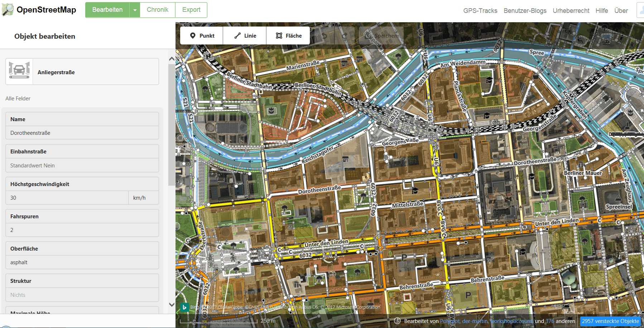This screenshot has height=328, width=644.
Task: Select the Punkt (point) drawing tool
Action: pyautogui.click(x=202, y=35)
